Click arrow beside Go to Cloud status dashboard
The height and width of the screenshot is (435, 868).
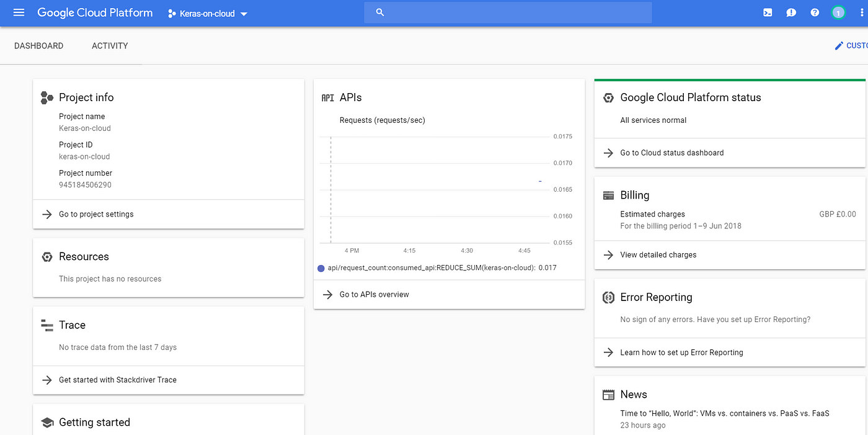coord(608,153)
